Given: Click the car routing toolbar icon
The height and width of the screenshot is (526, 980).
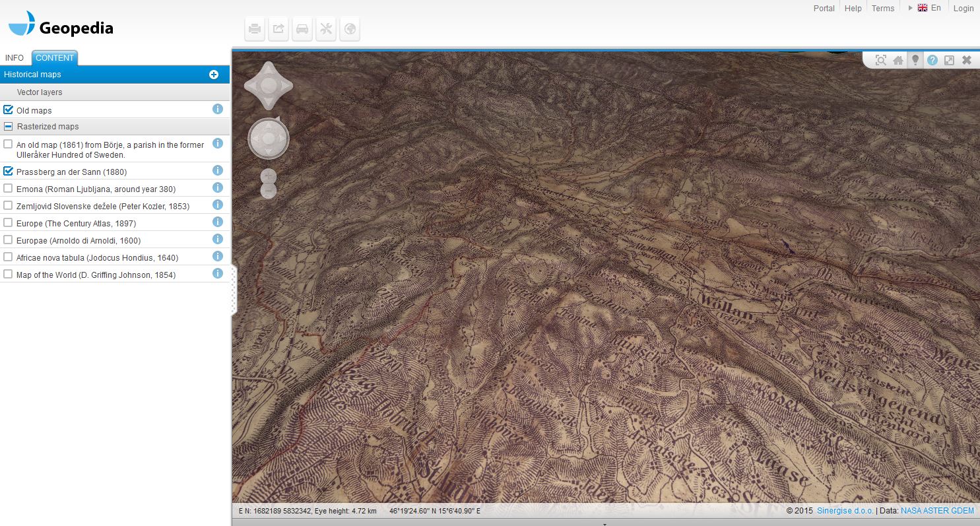Looking at the screenshot, I should click(x=302, y=29).
